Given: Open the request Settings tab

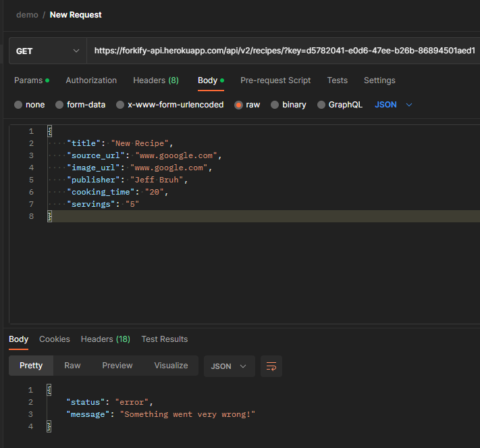Looking at the screenshot, I should tap(379, 80).
